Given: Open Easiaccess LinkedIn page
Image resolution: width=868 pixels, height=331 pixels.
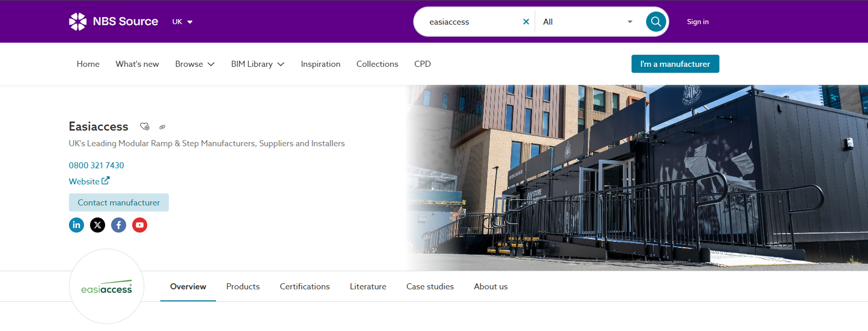Looking at the screenshot, I should tap(76, 225).
